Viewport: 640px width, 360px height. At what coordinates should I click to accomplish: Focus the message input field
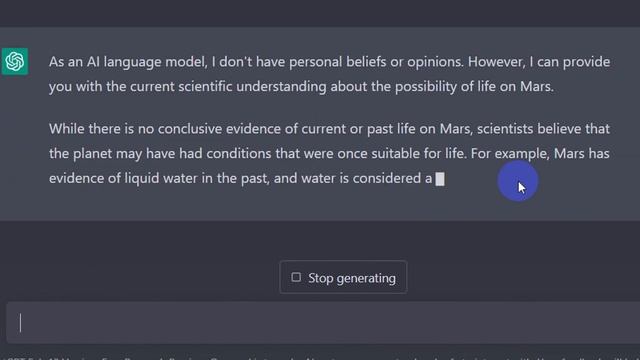pyautogui.click(x=323, y=323)
